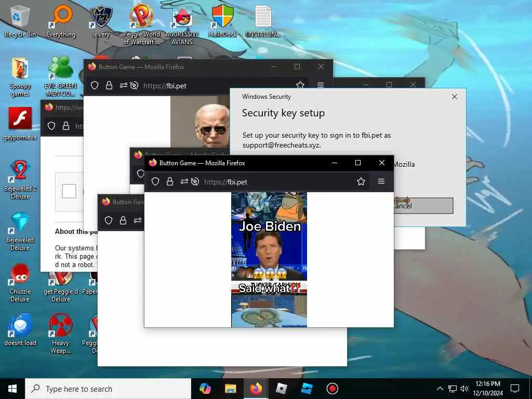The height and width of the screenshot is (399, 532).
Task: Open Chuzzle Deluxe desktop shortcut
Action: pyautogui.click(x=20, y=283)
